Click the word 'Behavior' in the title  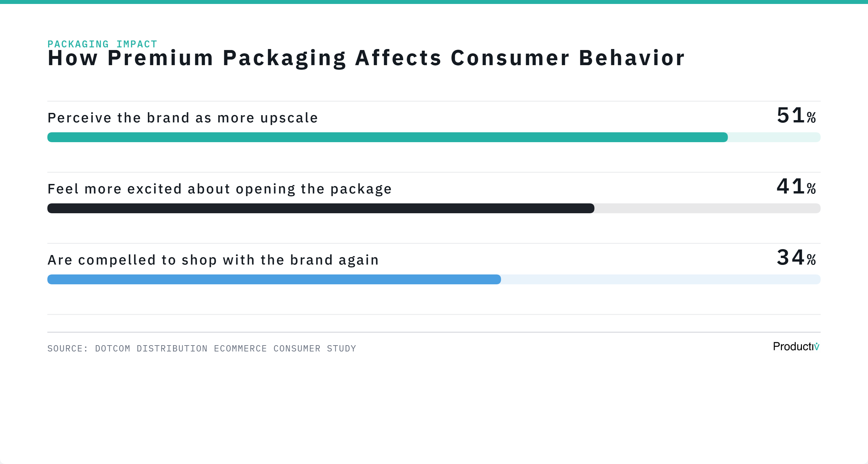[x=632, y=58]
